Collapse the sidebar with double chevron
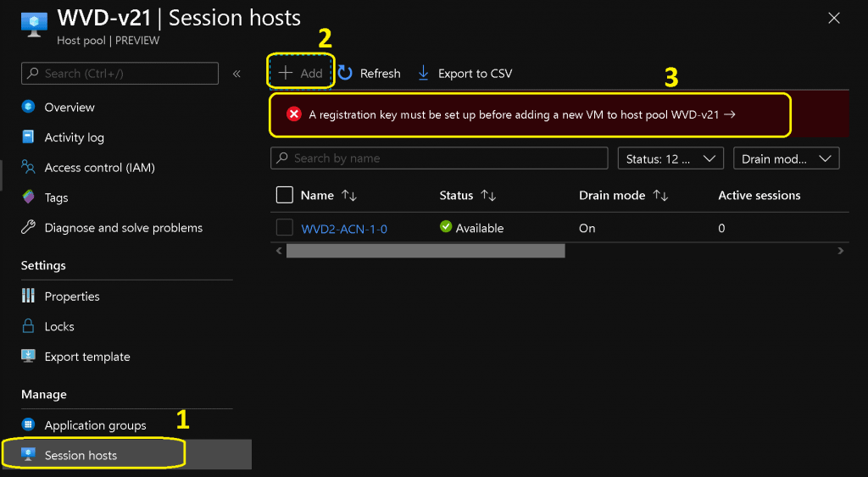 point(236,74)
